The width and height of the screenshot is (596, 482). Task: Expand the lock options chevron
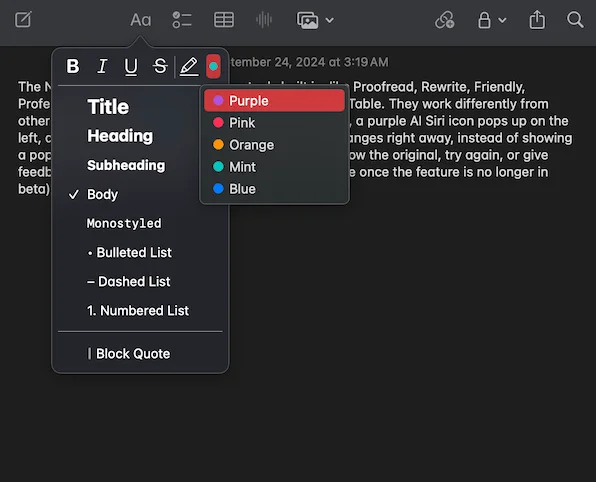pos(502,20)
